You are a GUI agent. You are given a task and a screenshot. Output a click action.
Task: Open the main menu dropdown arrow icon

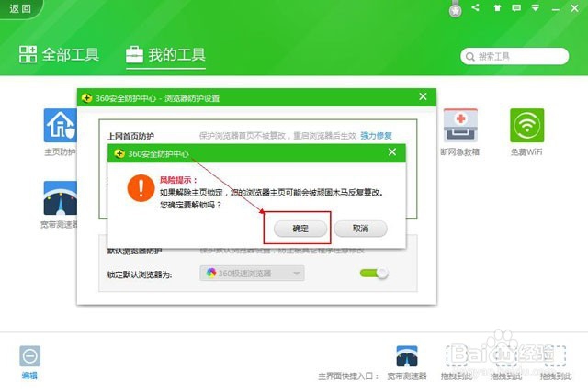(536, 8)
